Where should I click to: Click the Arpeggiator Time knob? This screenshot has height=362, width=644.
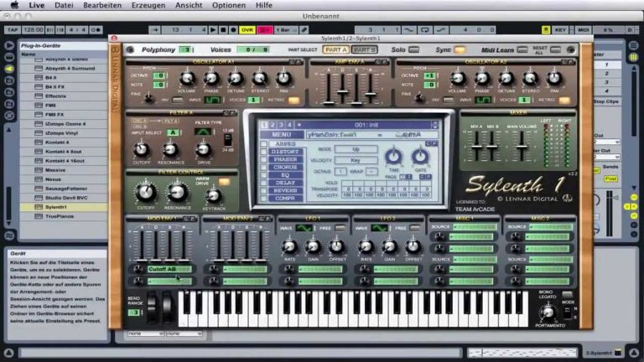[393, 157]
